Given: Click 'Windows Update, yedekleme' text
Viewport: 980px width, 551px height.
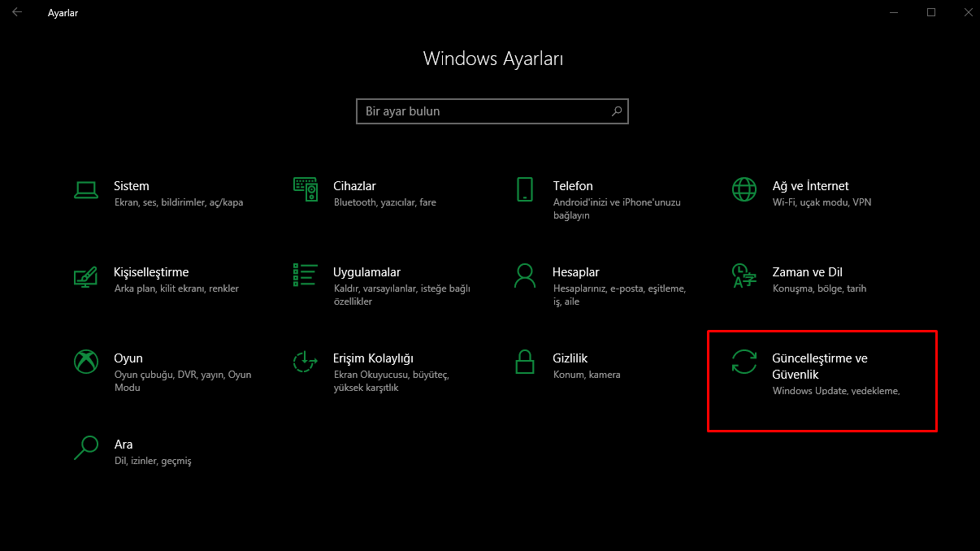Looking at the screenshot, I should point(835,391).
